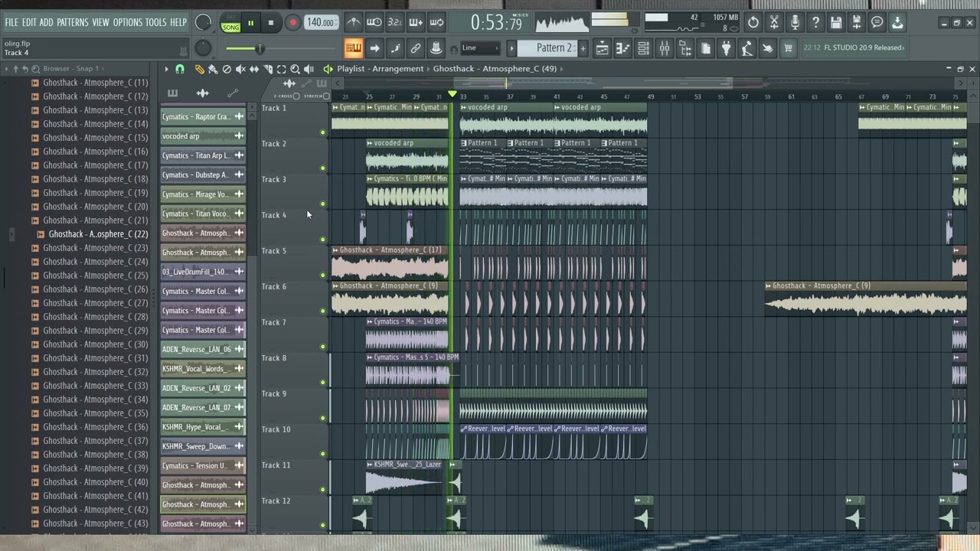
Task: Switch the PAT/SONG mode toggle
Action: tap(230, 23)
